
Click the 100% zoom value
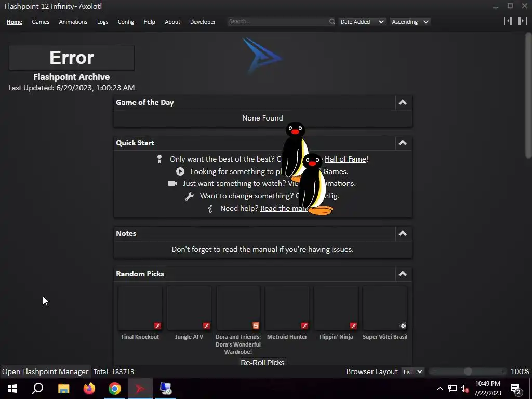coord(520,371)
